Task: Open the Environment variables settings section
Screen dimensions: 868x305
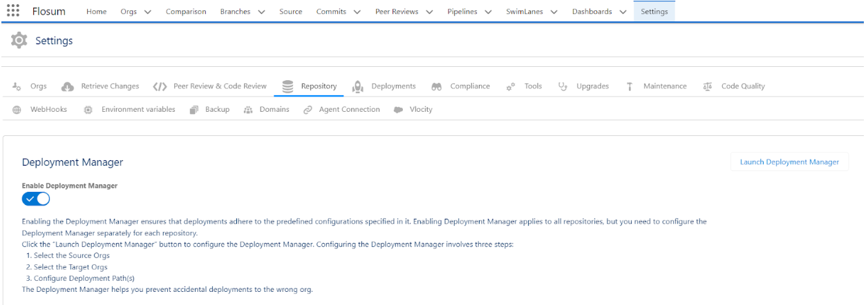Action: point(138,110)
